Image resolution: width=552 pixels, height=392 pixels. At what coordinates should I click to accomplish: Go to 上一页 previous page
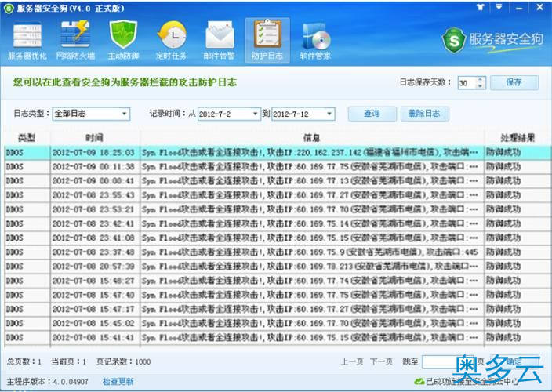352,361
